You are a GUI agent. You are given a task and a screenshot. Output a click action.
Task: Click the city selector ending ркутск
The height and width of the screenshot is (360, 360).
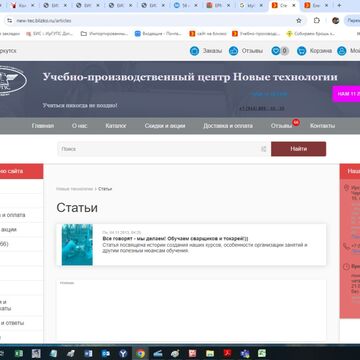pyautogui.click(x=8, y=51)
